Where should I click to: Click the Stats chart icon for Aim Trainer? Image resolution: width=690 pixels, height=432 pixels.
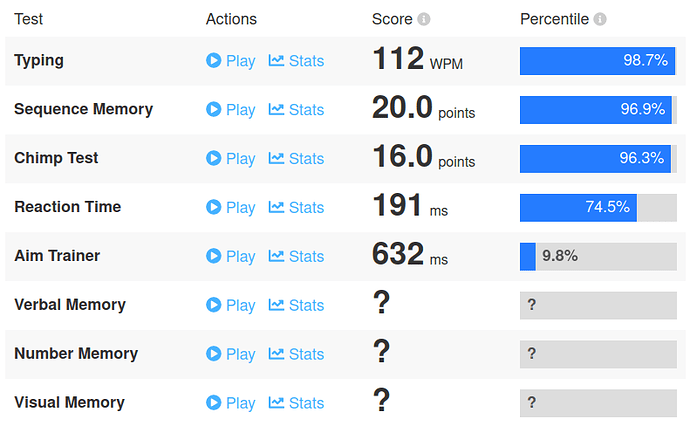277,256
